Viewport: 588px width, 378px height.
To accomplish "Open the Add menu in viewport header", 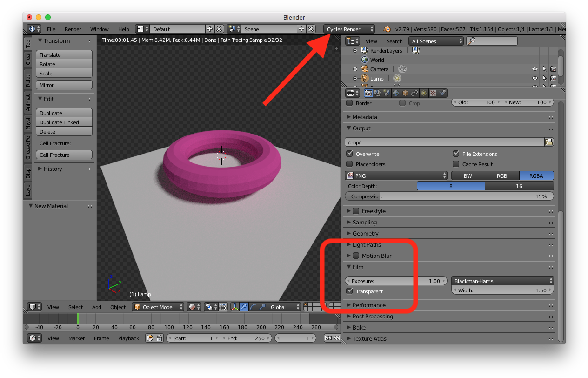I will point(97,307).
